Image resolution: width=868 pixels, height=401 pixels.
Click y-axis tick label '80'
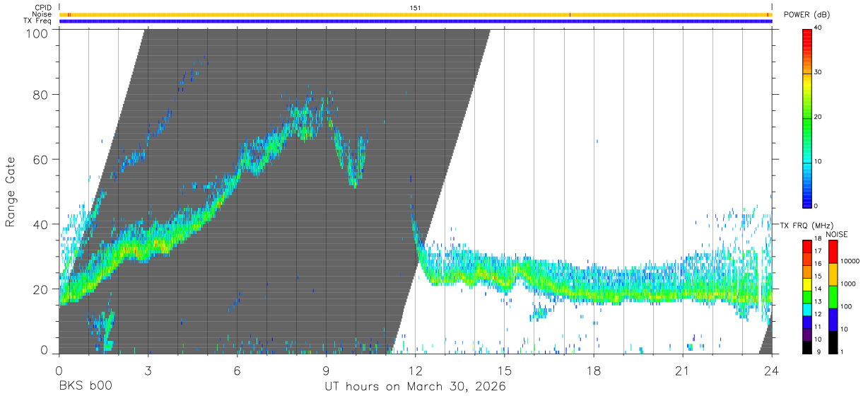tap(41, 95)
